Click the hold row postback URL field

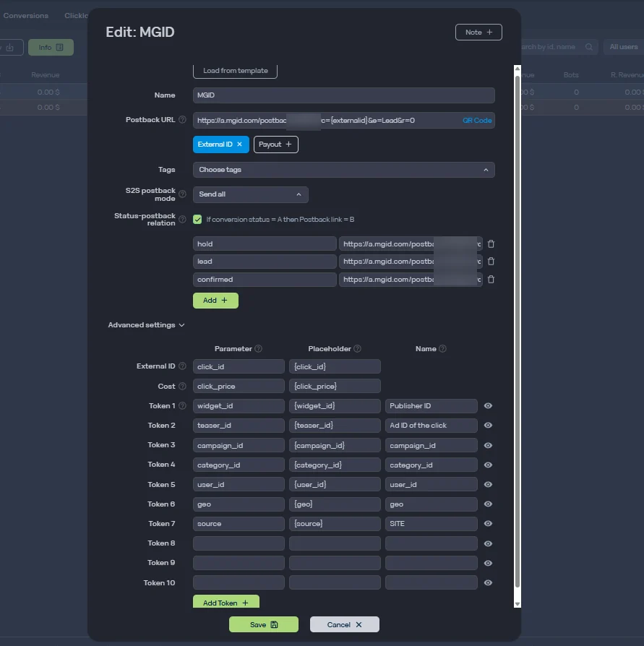point(411,244)
